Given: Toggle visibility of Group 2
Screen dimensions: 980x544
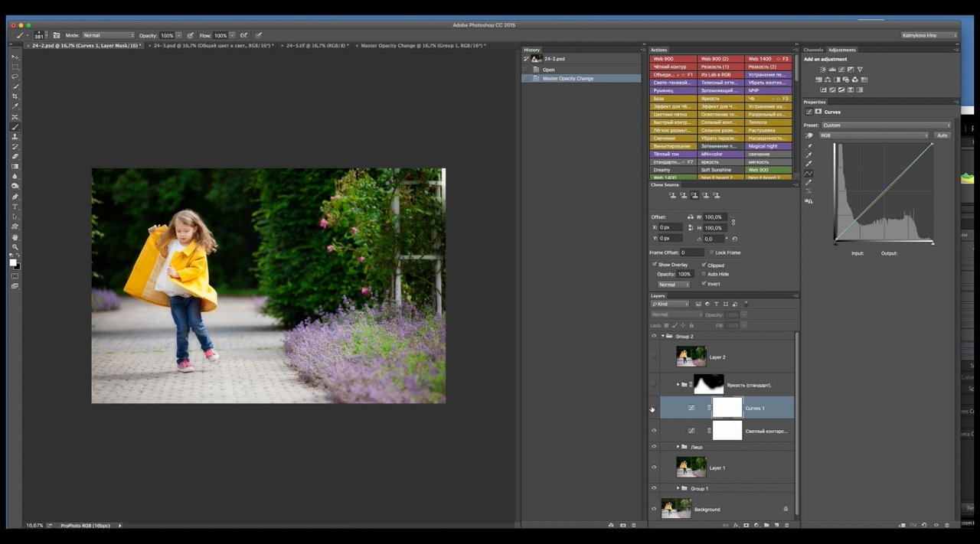Looking at the screenshot, I should tap(654, 336).
